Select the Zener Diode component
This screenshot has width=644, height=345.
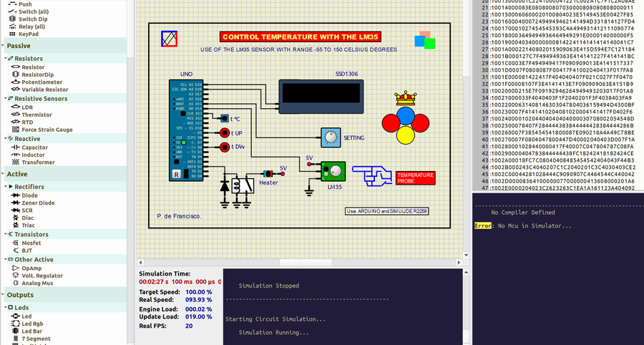point(39,203)
